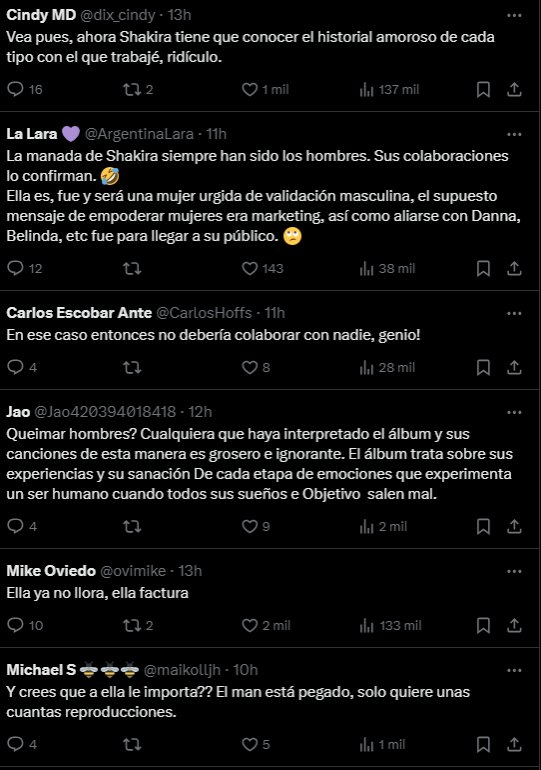
Task: Share Carlos Escobar Ante's tweet
Action: coord(514,367)
